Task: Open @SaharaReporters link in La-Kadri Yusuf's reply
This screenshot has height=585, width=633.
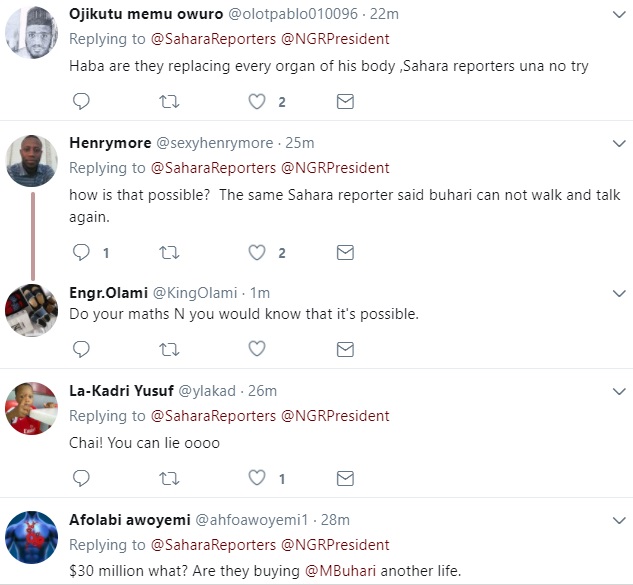Action: pos(213,416)
